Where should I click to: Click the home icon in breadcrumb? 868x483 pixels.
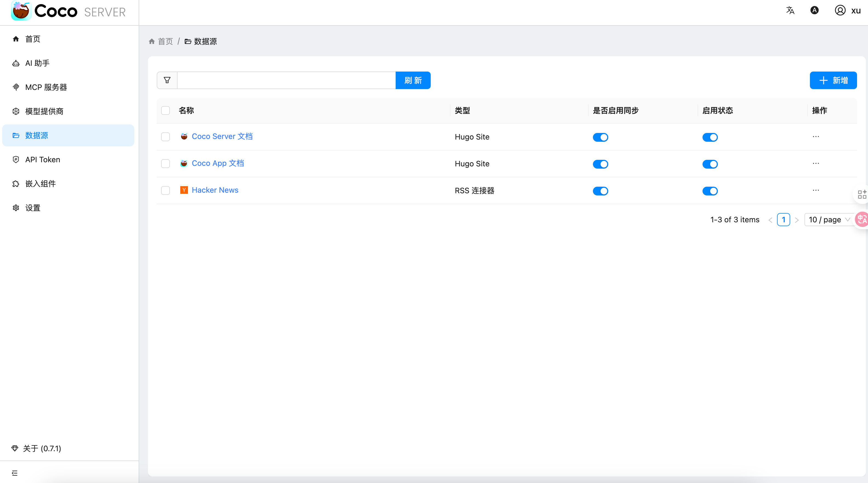[x=152, y=41]
